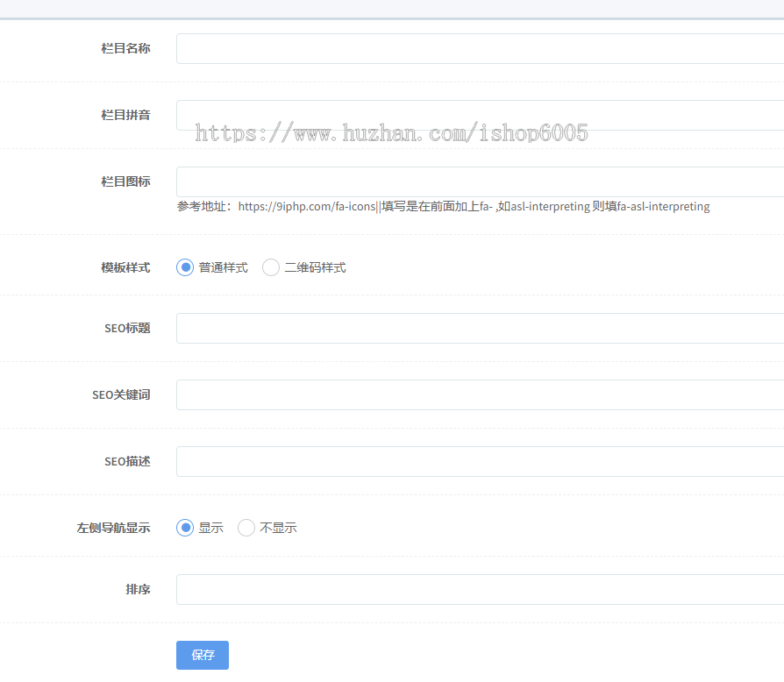Focus the SEO关键词 text box
The image size is (784, 682).
pos(480,394)
